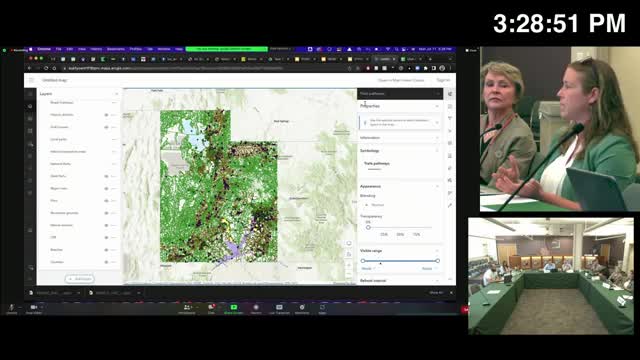This screenshot has width=640, height=360.
Task: Click the Map tools wrench icon on right
Action: pyautogui.click(x=450, y=205)
